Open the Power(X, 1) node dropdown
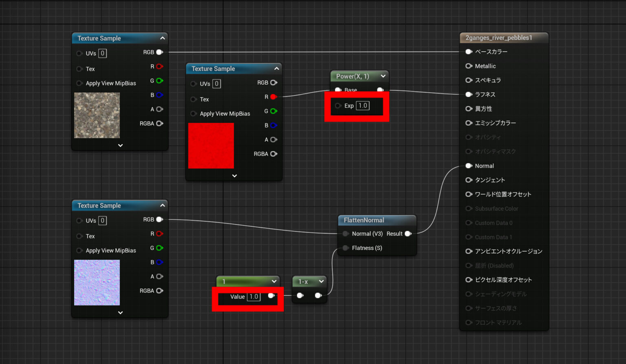Screen dimensions: 626x364 pyautogui.click(x=383, y=76)
